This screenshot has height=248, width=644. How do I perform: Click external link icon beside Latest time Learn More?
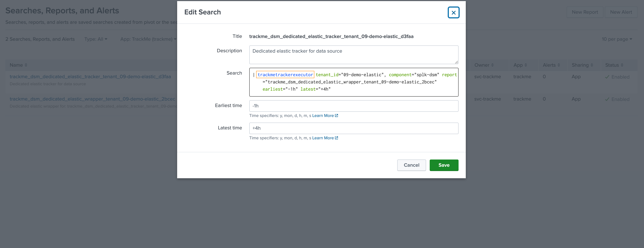coord(336,138)
